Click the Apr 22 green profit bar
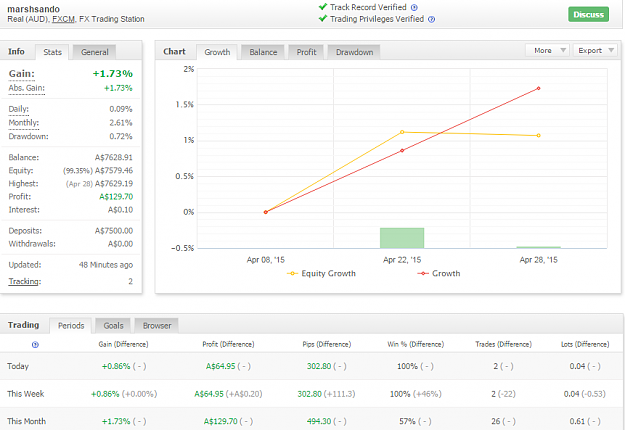Viewport: 625px width, 430px height. pyautogui.click(x=402, y=238)
